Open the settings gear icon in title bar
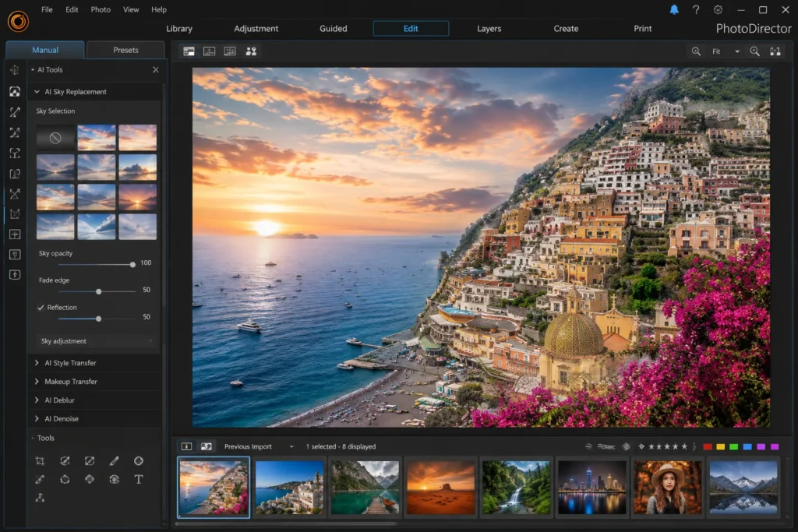The width and height of the screenshot is (798, 532). (718, 9)
